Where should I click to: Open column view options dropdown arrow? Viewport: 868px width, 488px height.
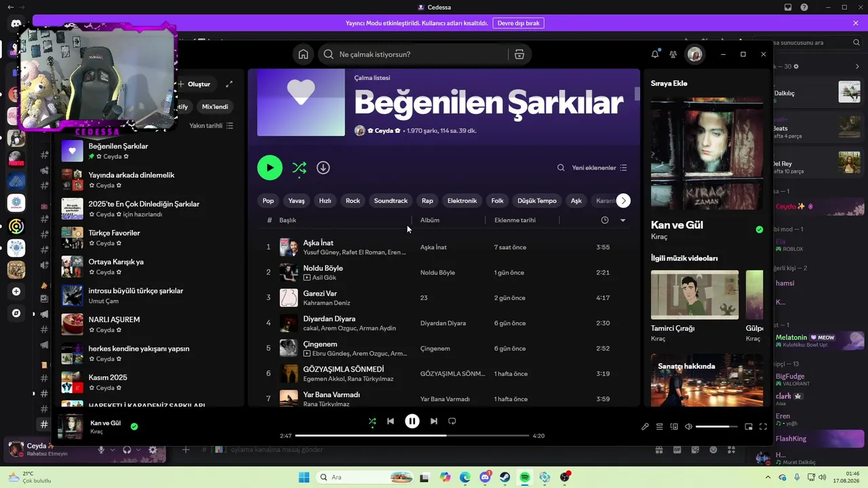[x=623, y=220]
